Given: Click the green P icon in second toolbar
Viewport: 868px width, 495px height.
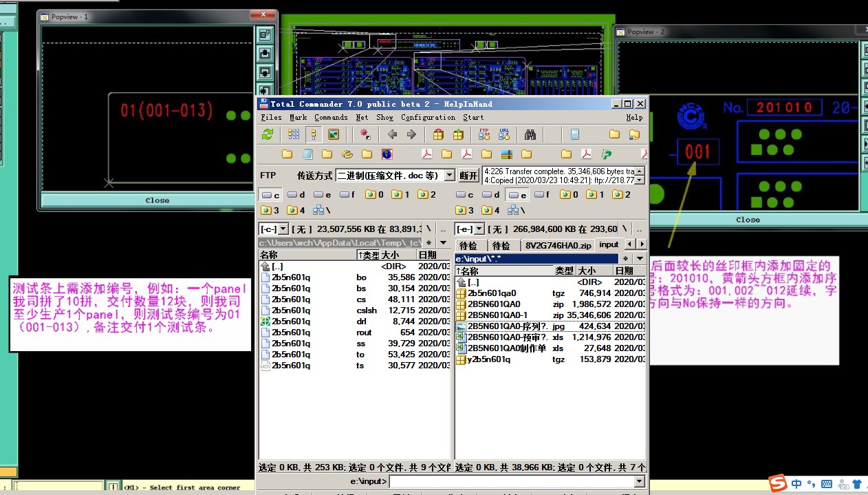Looking at the screenshot, I should [x=607, y=154].
